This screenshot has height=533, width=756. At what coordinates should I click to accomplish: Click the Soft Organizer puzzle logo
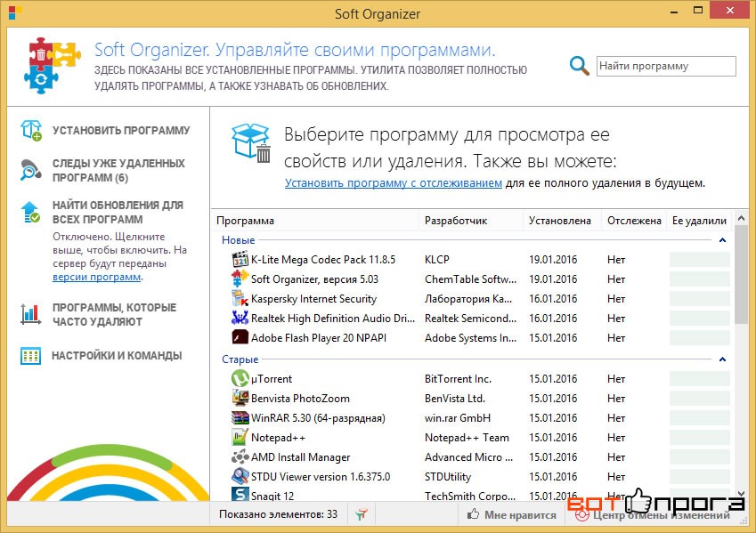coord(51,65)
